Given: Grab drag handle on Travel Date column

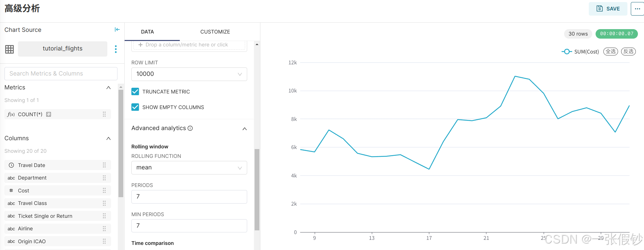Looking at the screenshot, I should (104, 165).
